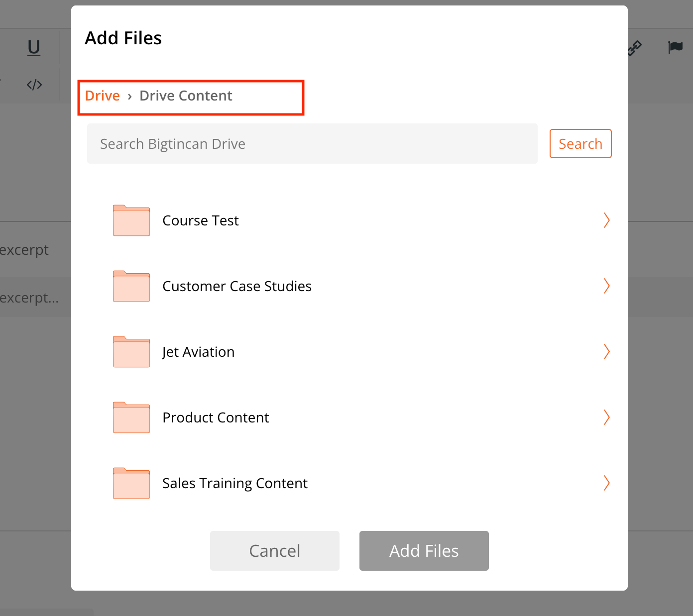Cancel the Add Files dialog
693x616 pixels.
point(275,551)
